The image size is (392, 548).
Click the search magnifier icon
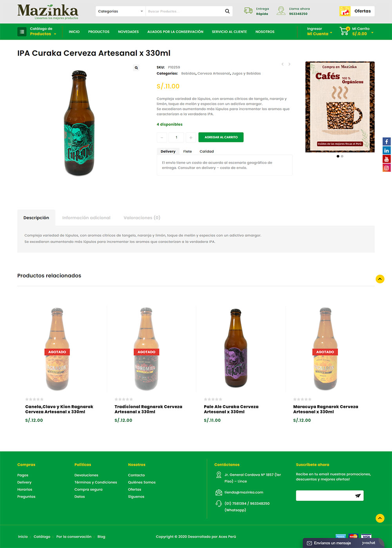227,11
